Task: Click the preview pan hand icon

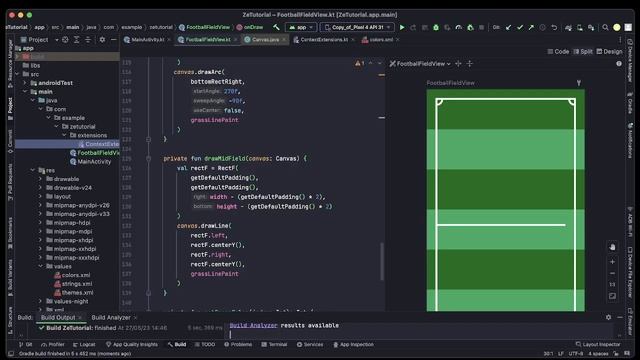Action: tap(612, 247)
